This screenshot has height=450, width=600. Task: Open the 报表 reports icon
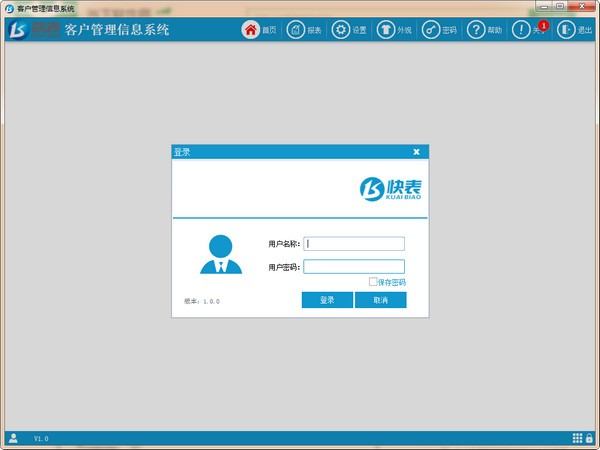coord(296,30)
